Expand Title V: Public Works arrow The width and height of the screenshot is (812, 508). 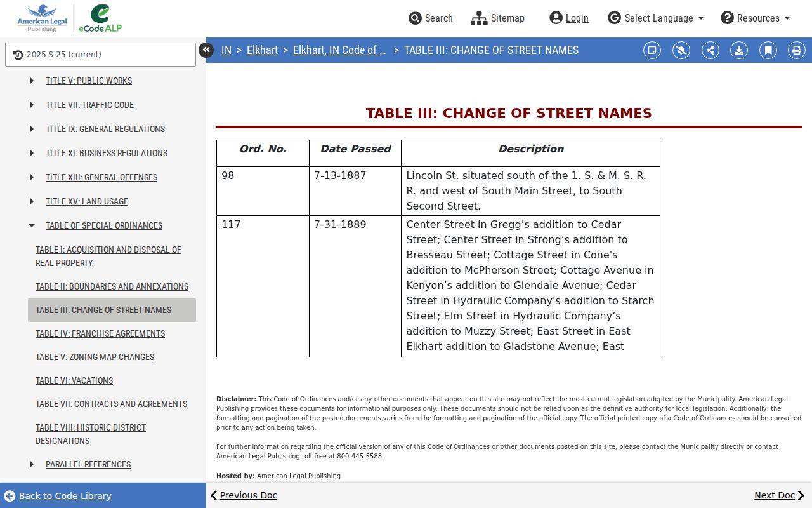coord(32,81)
